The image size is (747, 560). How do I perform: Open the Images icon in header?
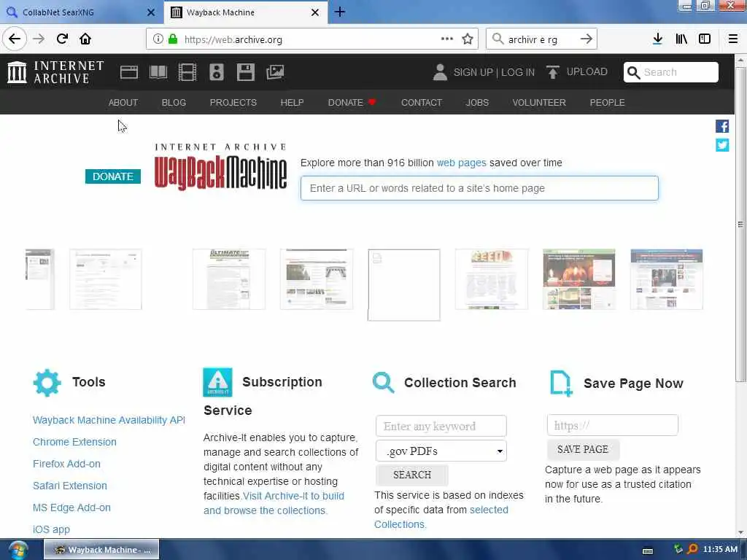[275, 72]
